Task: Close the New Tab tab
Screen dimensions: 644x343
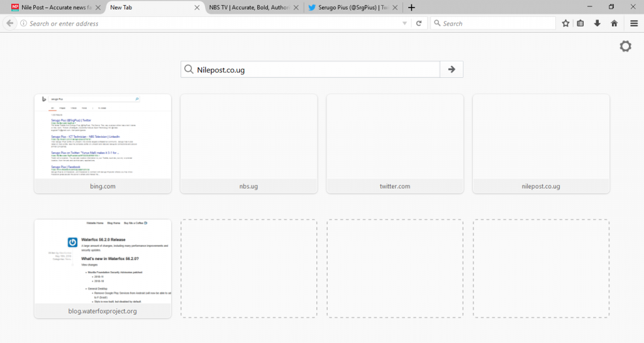Action: point(197,8)
